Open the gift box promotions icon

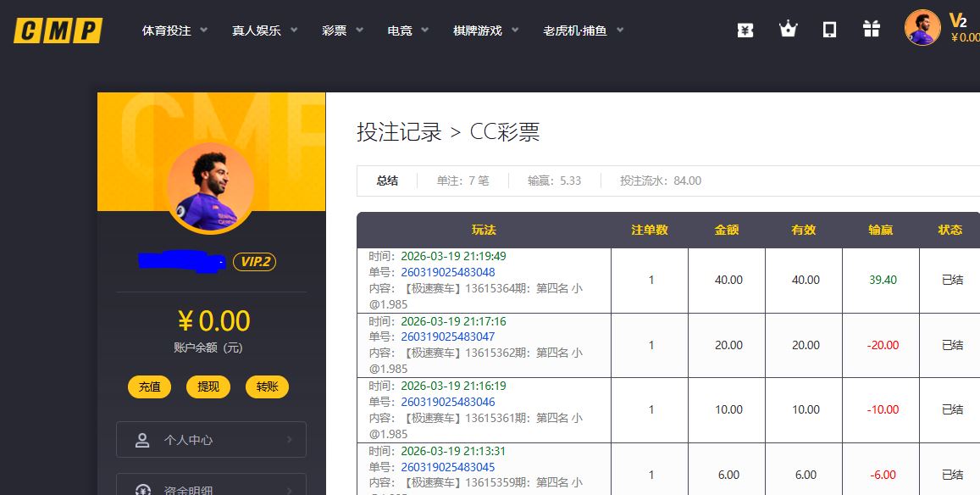click(x=872, y=30)
